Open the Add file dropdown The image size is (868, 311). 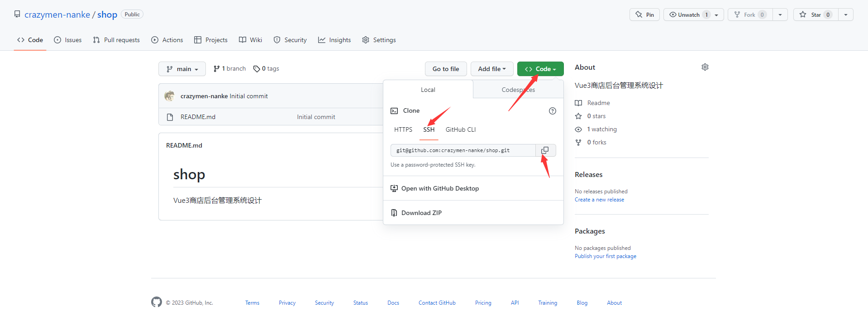492,69
